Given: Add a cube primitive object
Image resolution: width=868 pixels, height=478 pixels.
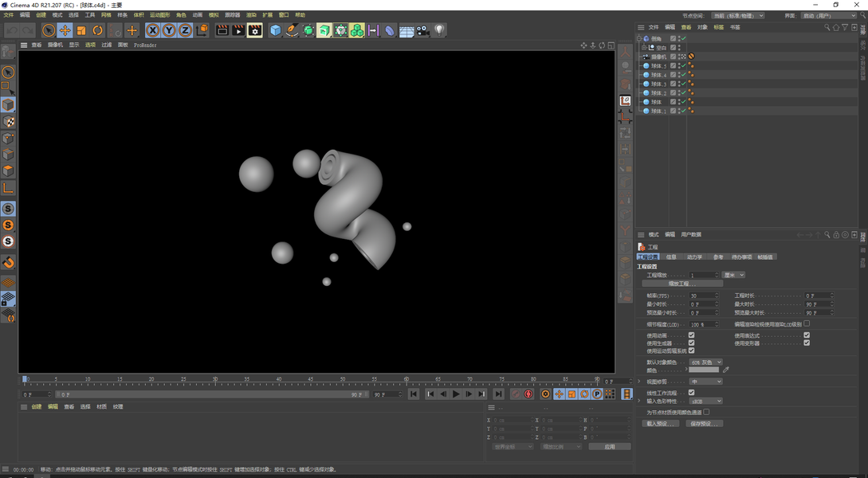Looking at the screenshot, I should pos(275,30).
